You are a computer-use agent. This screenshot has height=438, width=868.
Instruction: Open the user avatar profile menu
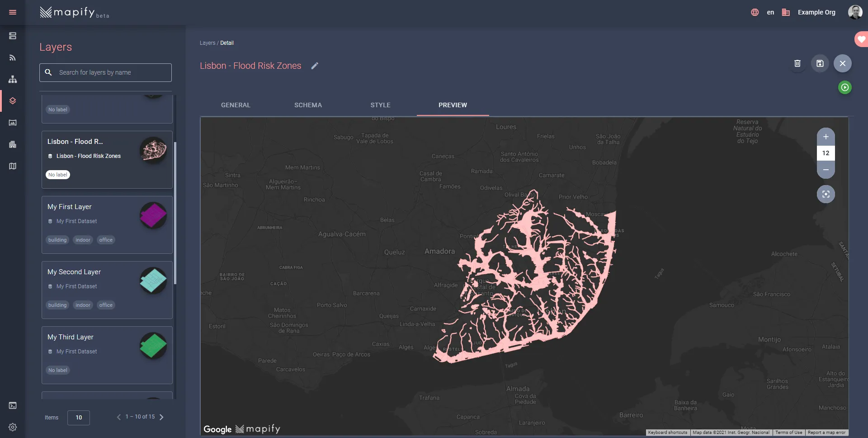click(x=855, y=12)
